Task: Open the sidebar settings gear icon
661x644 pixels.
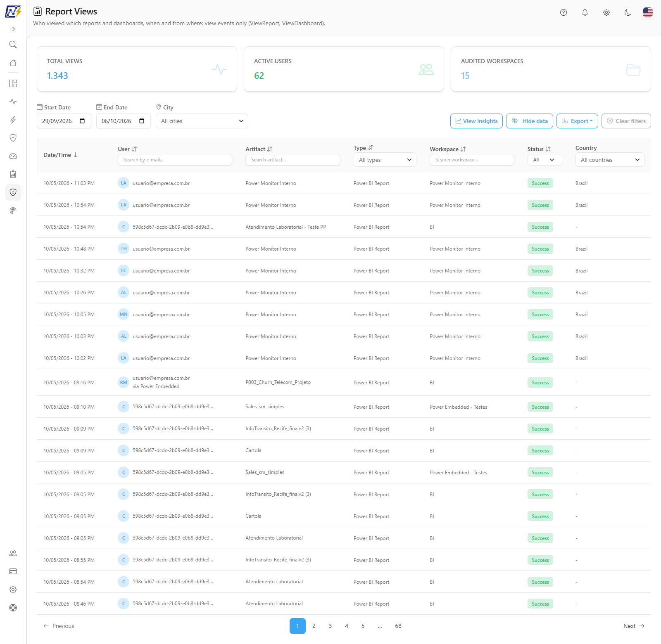Action: (x=13, y=590)
